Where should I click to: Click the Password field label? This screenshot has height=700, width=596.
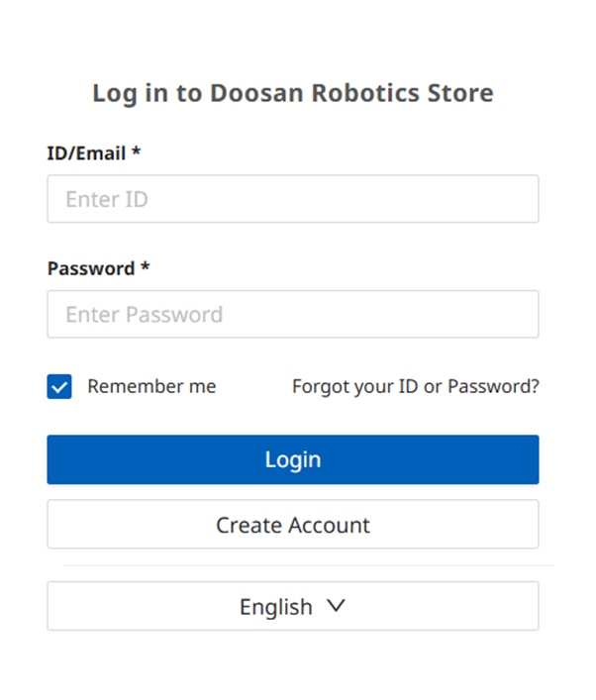tap(90, 268)
